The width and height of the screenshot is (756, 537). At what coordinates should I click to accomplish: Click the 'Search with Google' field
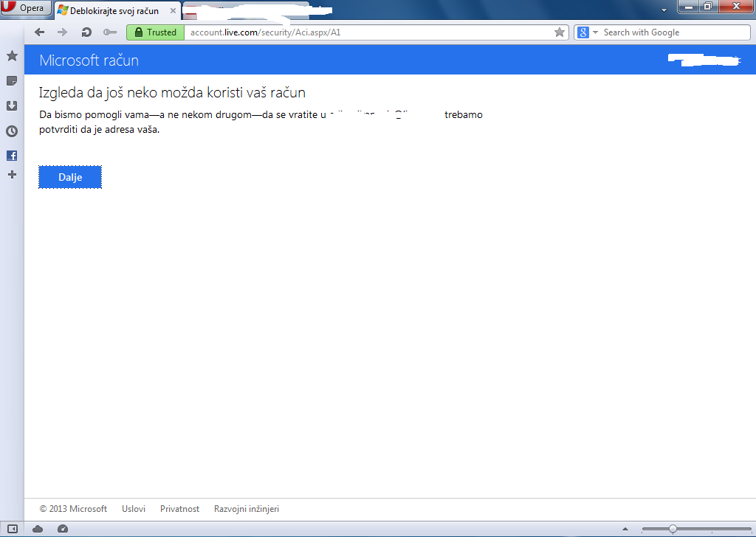point(674,32)
